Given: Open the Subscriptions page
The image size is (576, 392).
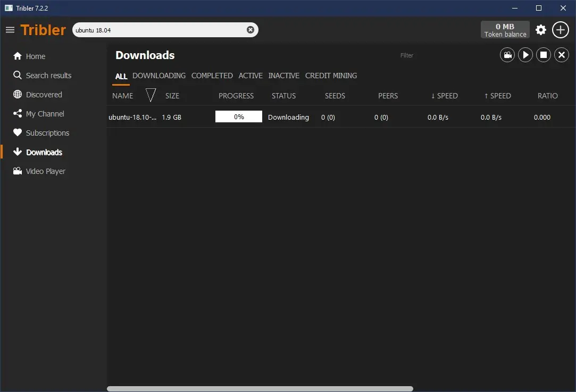Looking at the screenshot, I should (47, 133).
